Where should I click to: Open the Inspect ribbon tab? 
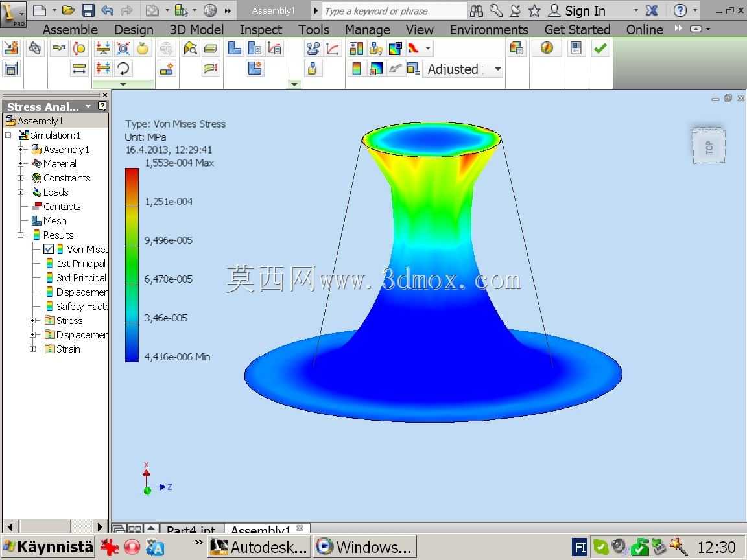261,30
